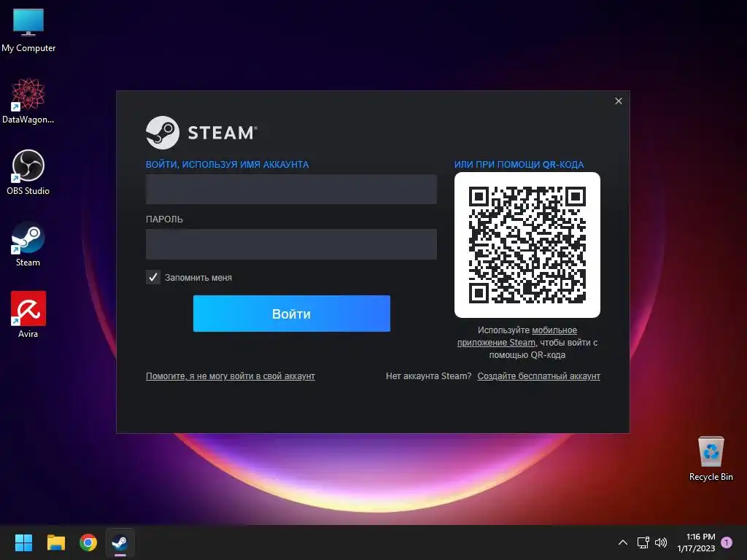747x560 pixels.
Task: Close the Steam login dialog
Action: pos(619,101)
